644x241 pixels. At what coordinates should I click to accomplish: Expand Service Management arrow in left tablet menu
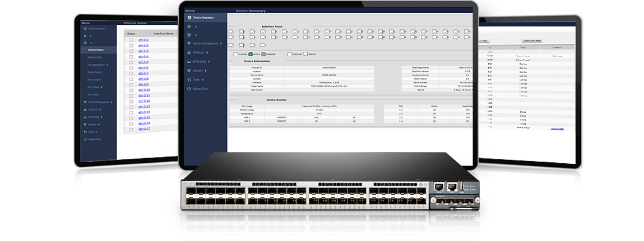(x=112, y=102)
